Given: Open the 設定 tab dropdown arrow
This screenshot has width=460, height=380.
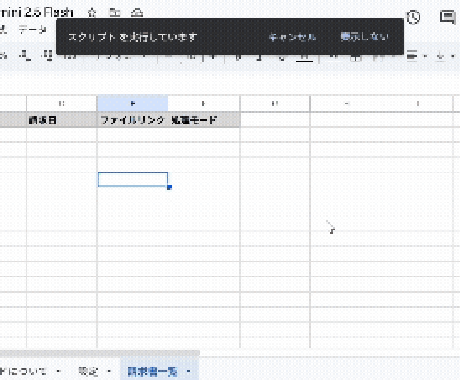Looking at the screenshot, I should click(109, 371).
